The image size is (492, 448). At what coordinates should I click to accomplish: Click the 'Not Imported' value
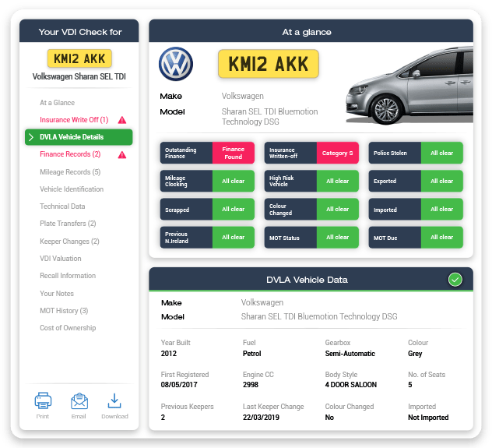tap(428, 418)
